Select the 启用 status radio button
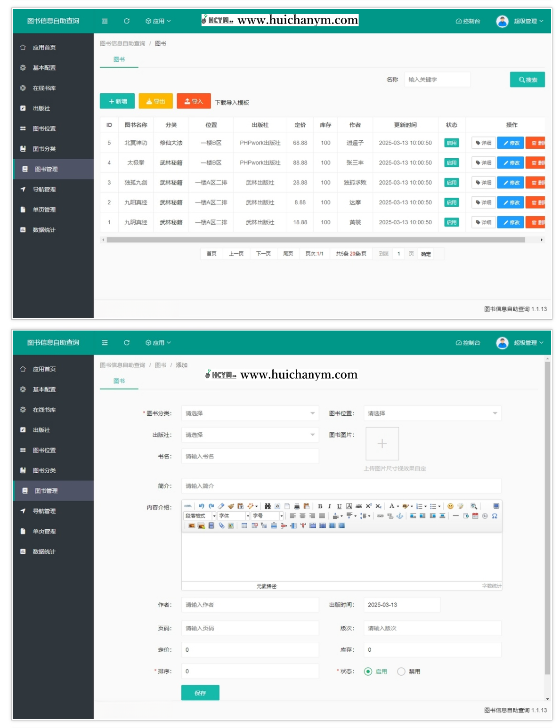This screenshot has height=728, width=560. [x=368, y=671]
